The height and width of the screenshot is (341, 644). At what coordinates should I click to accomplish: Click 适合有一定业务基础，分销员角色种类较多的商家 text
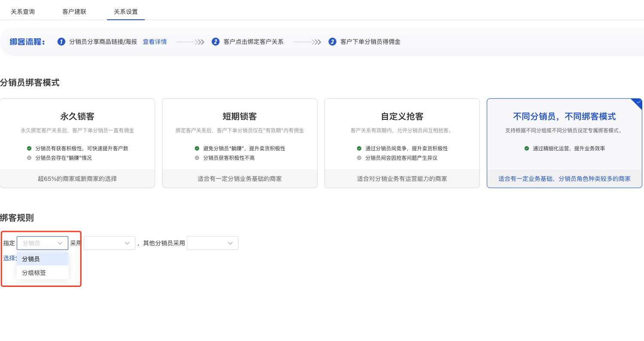(x=565, y=179)
